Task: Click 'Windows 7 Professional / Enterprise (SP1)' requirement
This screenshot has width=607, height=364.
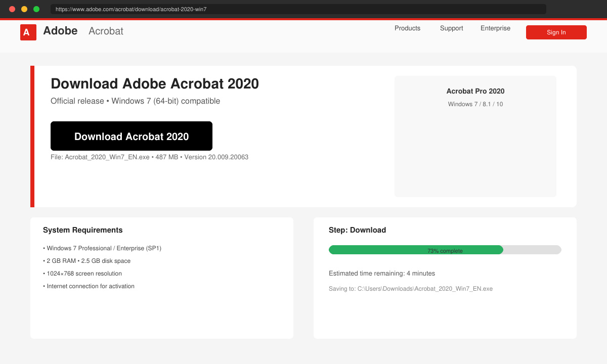Action: (x=102, y=248)
